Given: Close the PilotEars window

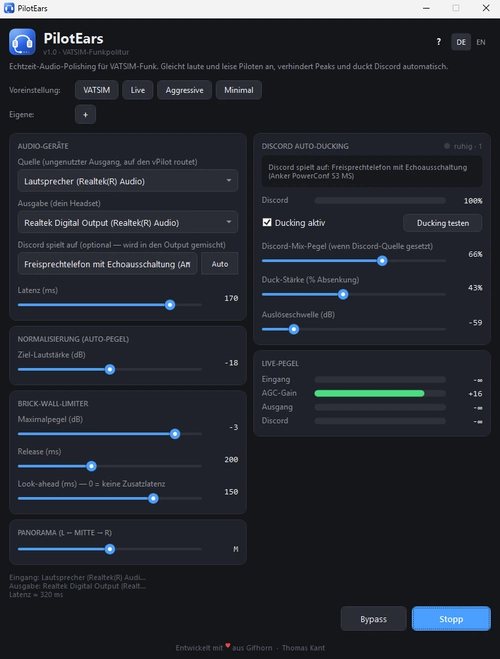Looking at the screenshot, I should coord(486,8).
